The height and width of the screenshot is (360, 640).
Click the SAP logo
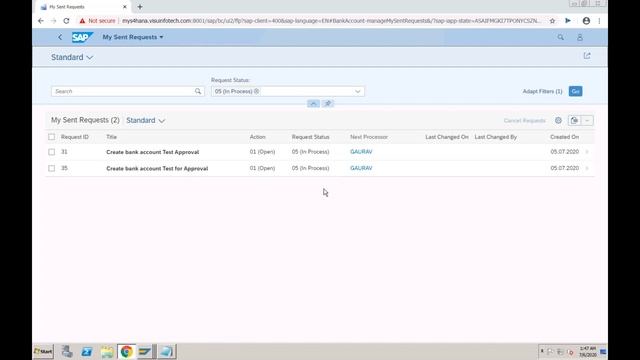click(82, 37)
